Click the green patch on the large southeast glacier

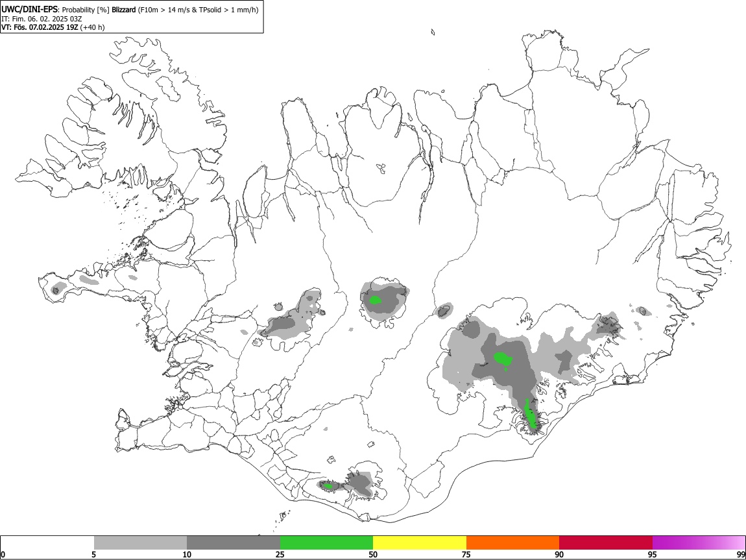click(x=503, y=358)
